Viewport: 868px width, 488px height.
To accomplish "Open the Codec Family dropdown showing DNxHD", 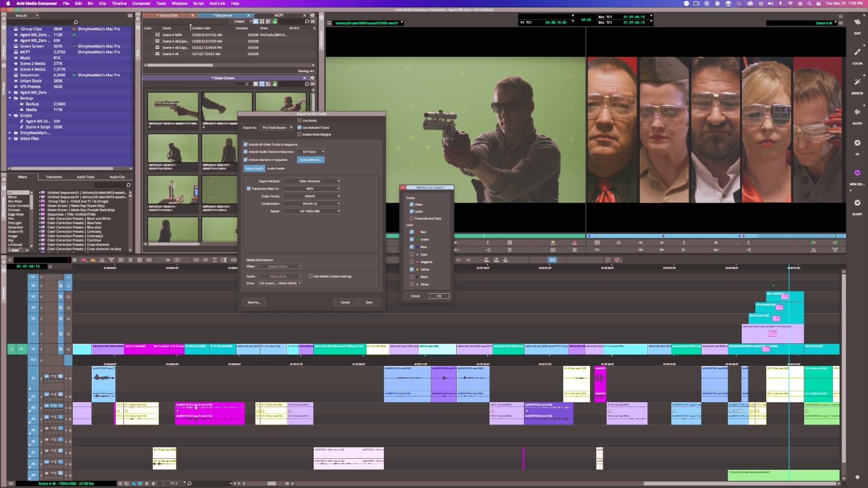I will [x=311, y=196].
